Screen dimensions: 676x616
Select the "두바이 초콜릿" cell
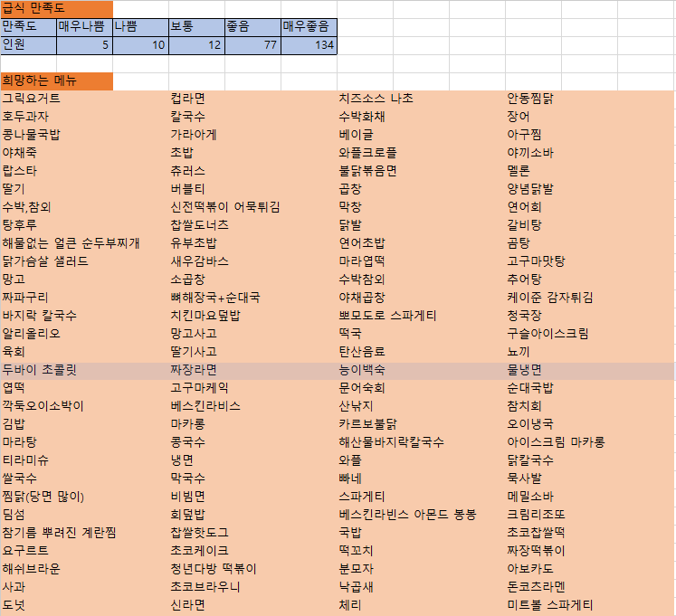pyautogui.click(x=40, y=370)
